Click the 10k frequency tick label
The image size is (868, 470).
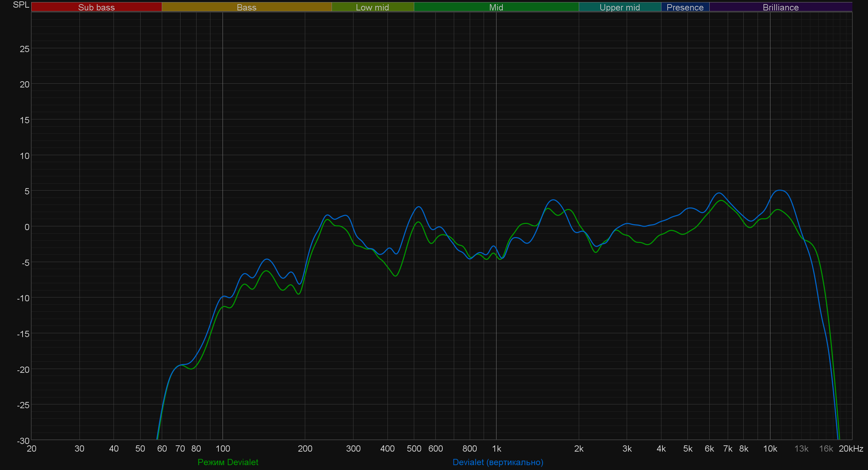pyautogui.click(x=770, y=448)
